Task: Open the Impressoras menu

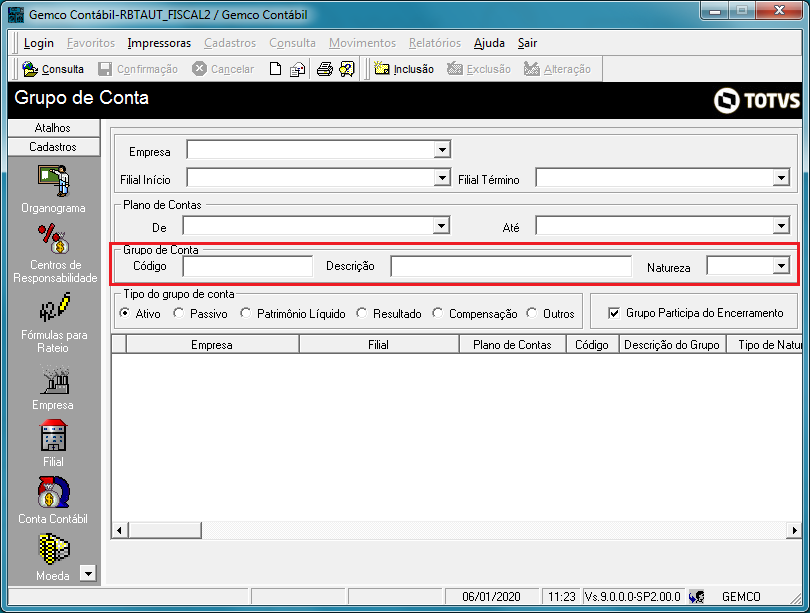Action: click(159, 43)
